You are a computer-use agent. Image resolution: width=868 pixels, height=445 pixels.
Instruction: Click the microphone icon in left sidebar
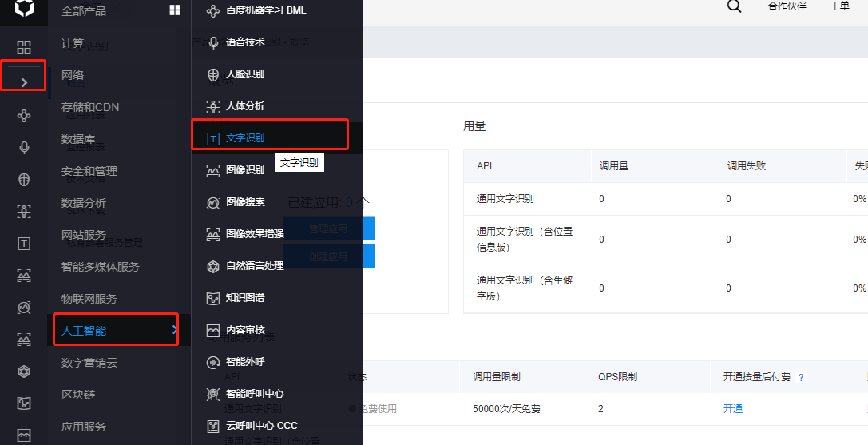click(x=24, y=148)
